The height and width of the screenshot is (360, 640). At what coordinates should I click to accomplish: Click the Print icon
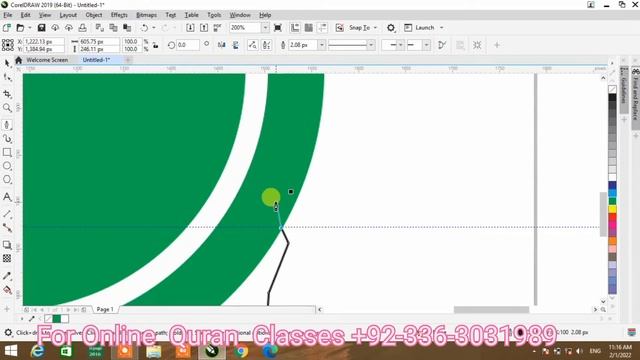coord(82,28)
